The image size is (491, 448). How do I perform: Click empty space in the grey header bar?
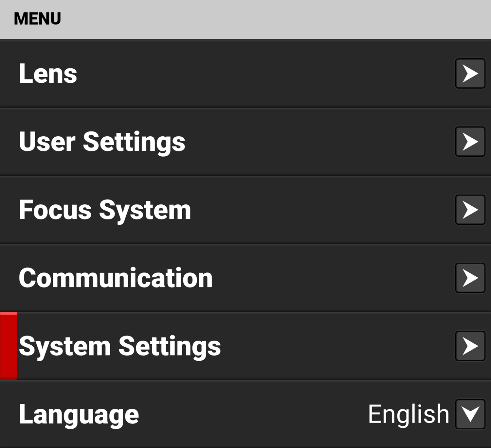(x=262, y=19)
